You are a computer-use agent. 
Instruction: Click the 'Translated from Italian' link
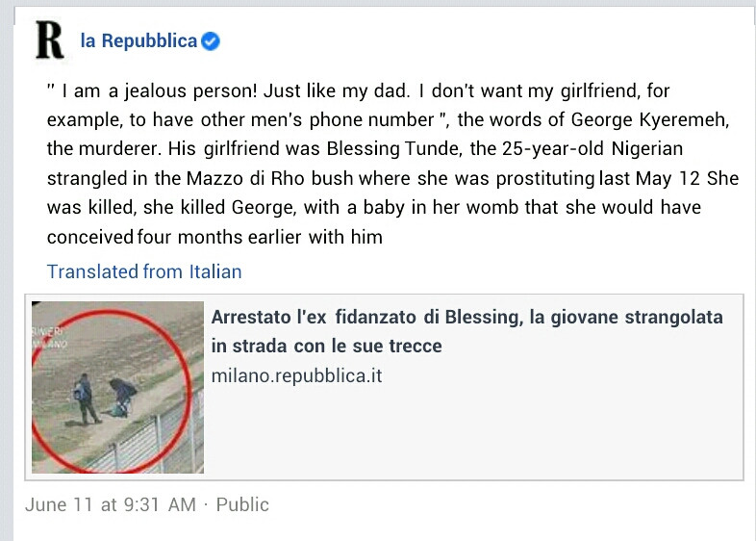[x=144, y=271]
